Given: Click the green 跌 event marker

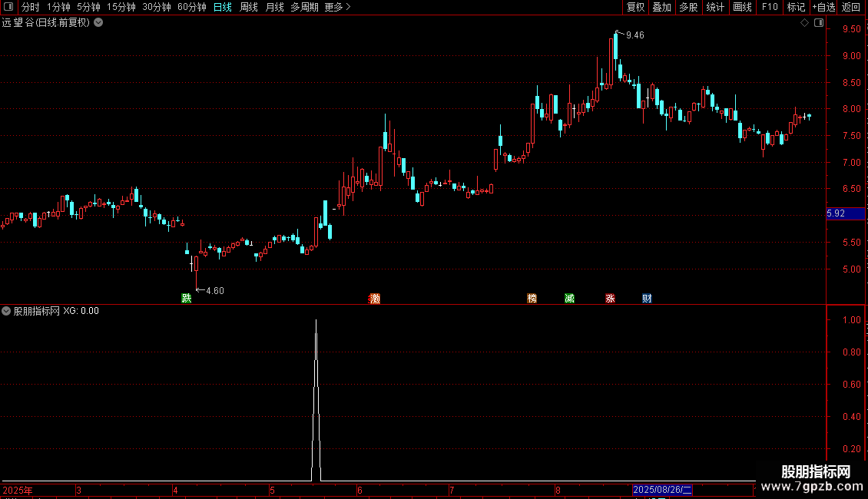Looking at the screenshot, I should (x=187, y=299).
